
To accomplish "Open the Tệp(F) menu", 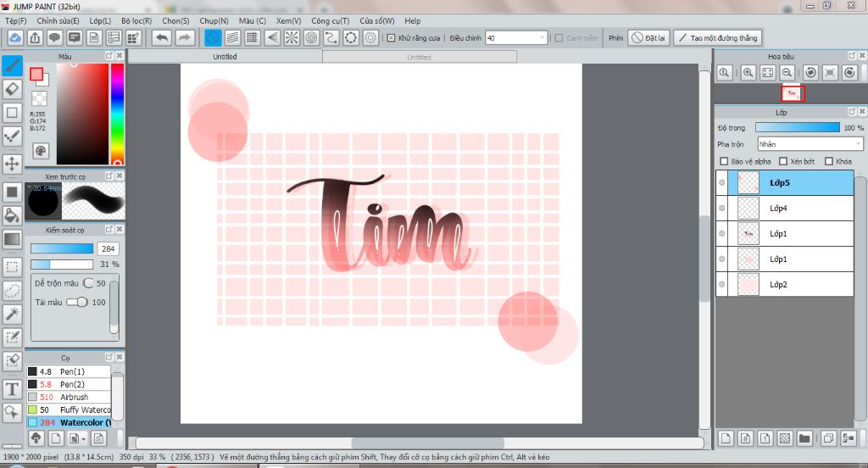I will tap(15, 20).
